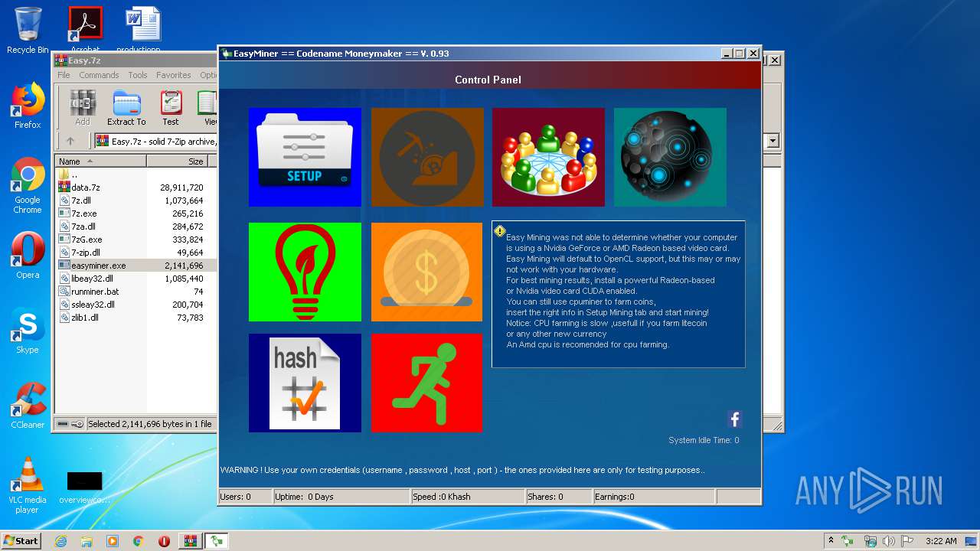Launch VLC media player from the desktop
980x551 pixels.
click(x=28, y=485)
